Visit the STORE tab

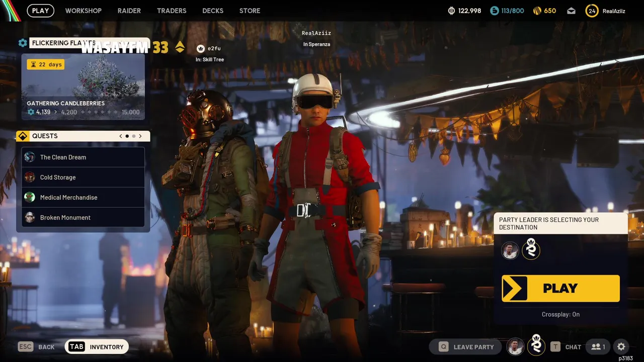pos(250,11)
